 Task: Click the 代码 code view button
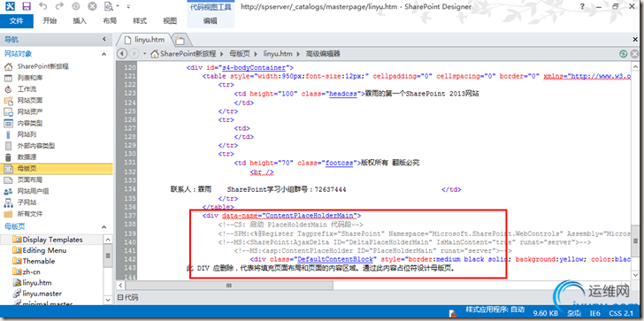click(x=128, y=298)
